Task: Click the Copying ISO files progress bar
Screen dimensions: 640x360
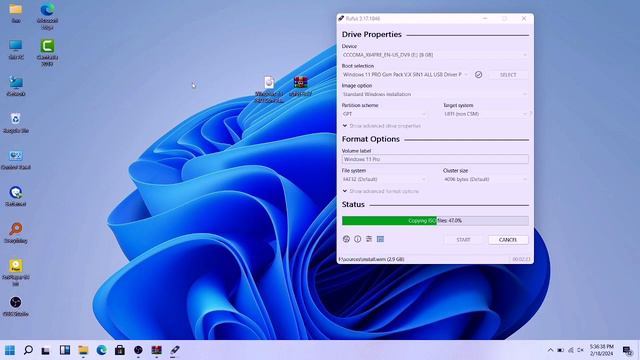Action: pos(435,221)
